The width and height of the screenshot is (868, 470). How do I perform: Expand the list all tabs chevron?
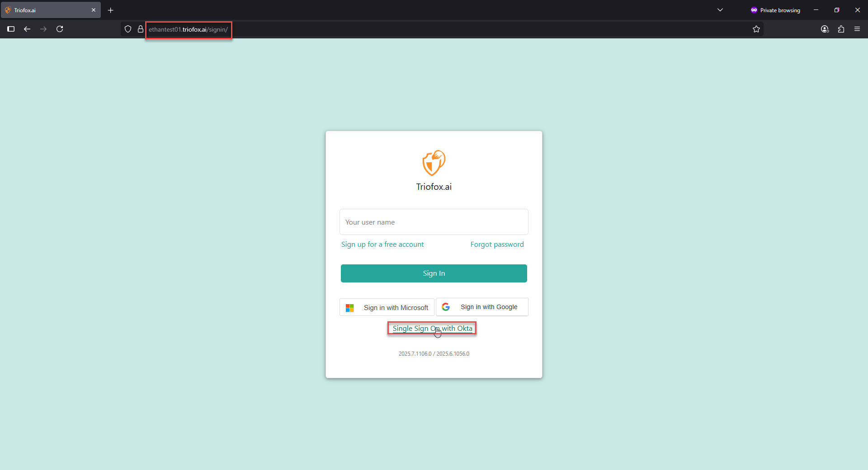[x=720, y=10]
